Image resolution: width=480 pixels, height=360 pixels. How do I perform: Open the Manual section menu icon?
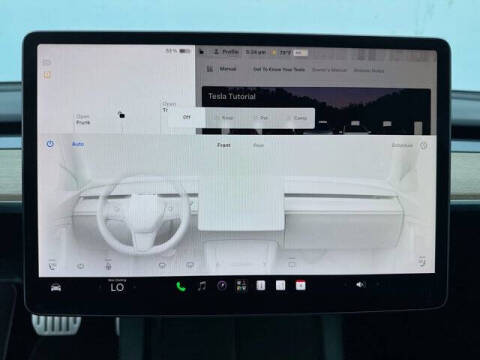210,69
